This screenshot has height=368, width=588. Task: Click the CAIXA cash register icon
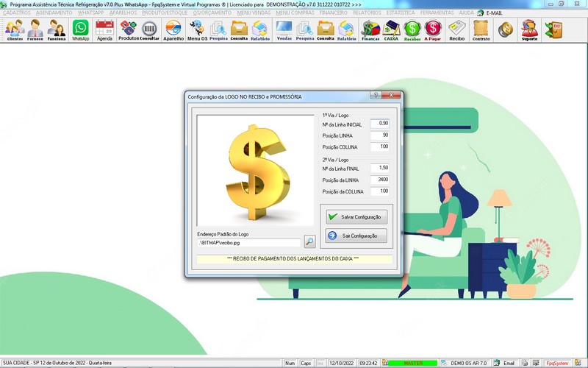click(392, 29)
